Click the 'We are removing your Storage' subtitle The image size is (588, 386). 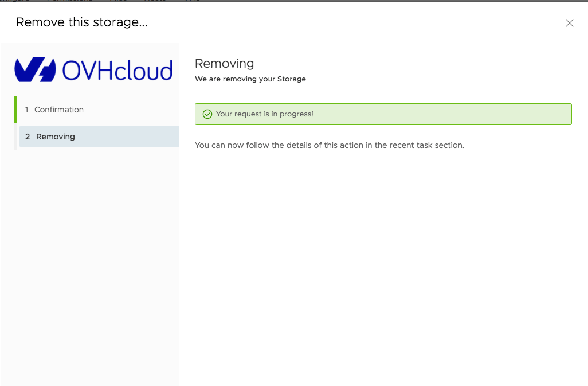[250, 79]
